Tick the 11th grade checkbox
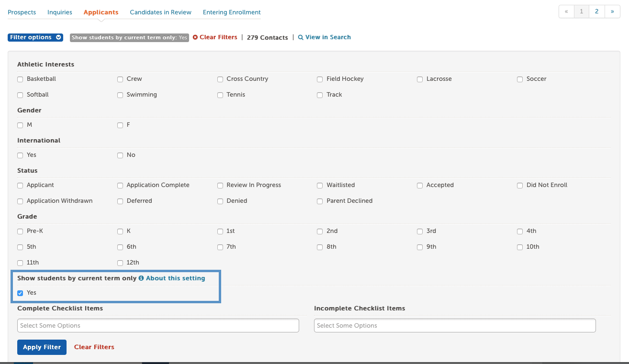The image size is (629, 364). click(x=20, y=263)
